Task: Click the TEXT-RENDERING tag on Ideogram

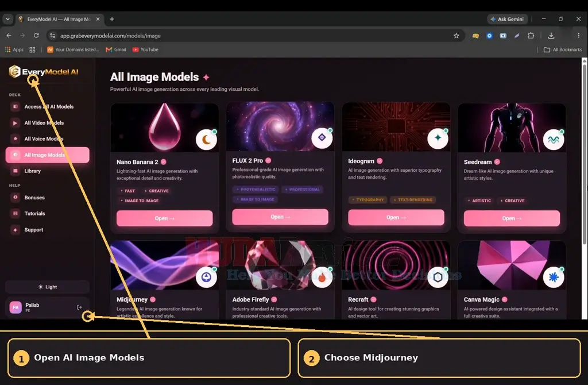Action: pyautogui.click(x=413, y=200)
